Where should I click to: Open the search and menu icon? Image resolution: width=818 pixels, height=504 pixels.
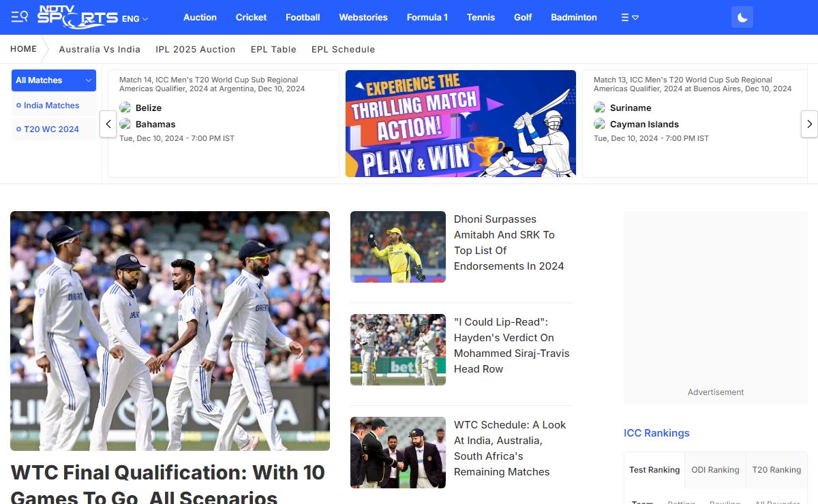(x=19, y=17)
